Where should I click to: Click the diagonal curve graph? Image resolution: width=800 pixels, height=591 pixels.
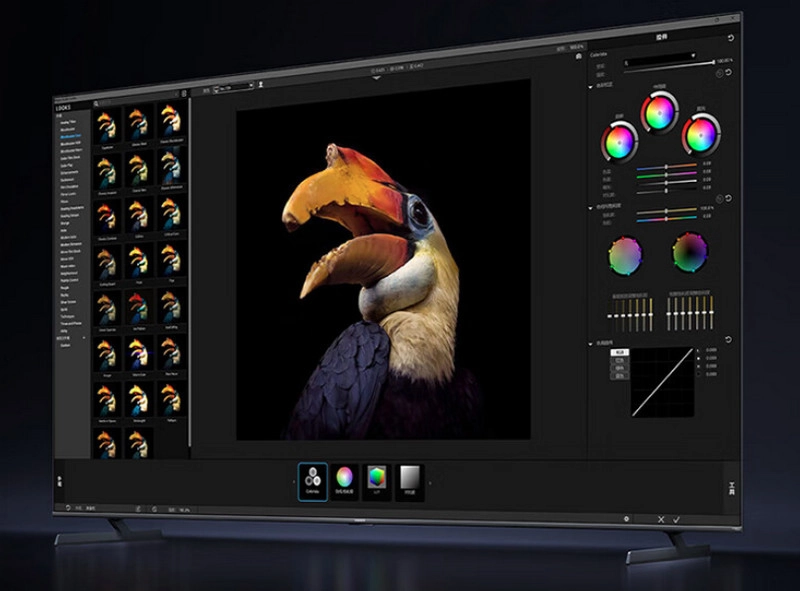click(662, 383)
